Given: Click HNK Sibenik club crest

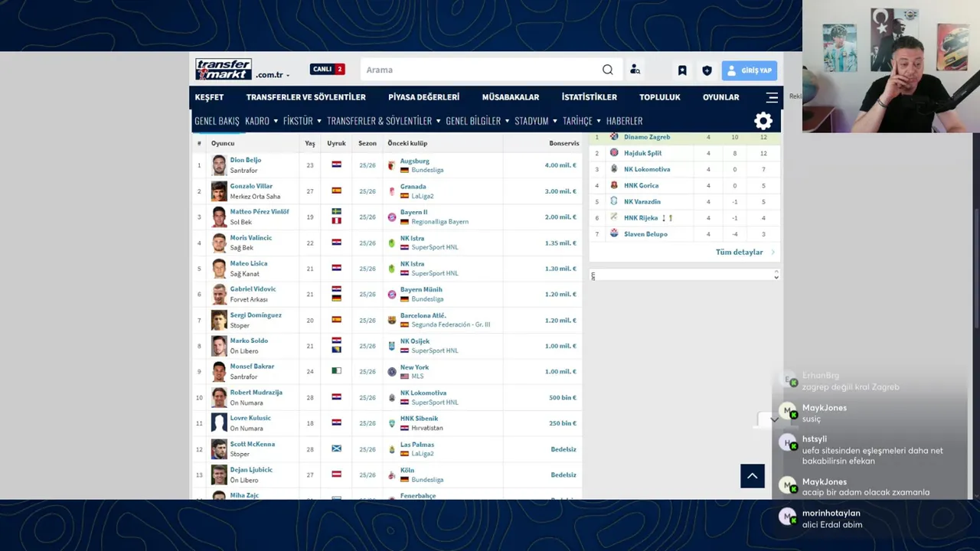Looking at the screenshot, I should [392, 423].
